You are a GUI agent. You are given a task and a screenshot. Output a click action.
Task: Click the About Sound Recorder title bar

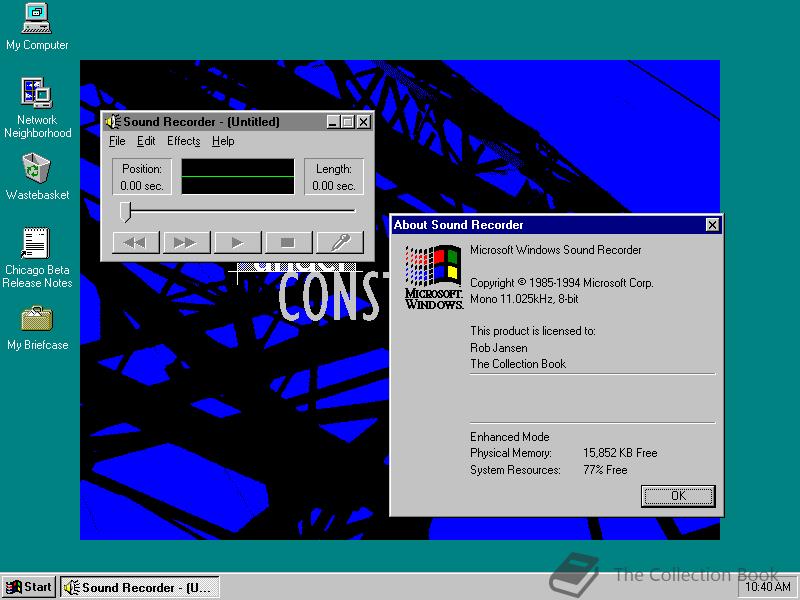pyautogui.click(x=556, y=224)
